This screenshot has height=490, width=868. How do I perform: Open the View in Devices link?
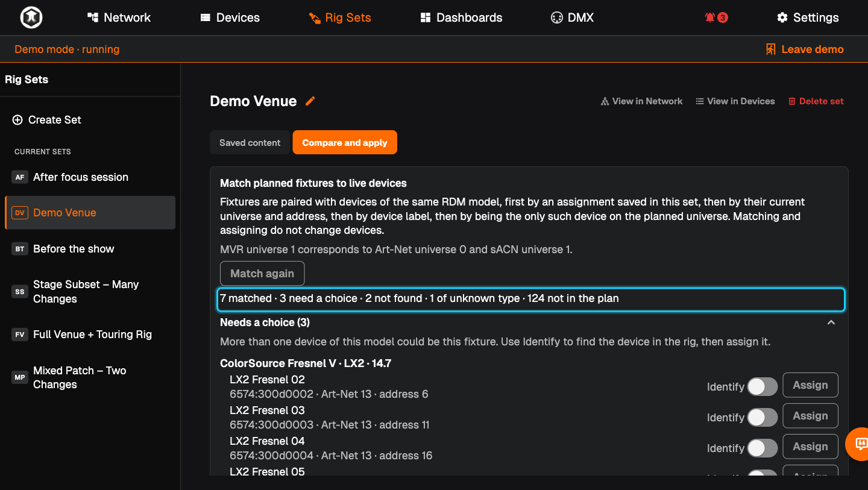[735, 101]
